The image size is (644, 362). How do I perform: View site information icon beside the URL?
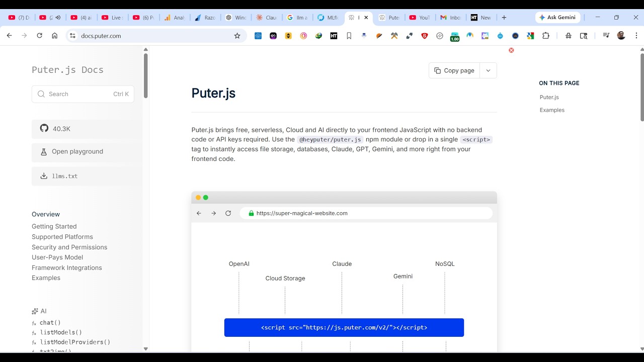[x=72, y=36]
